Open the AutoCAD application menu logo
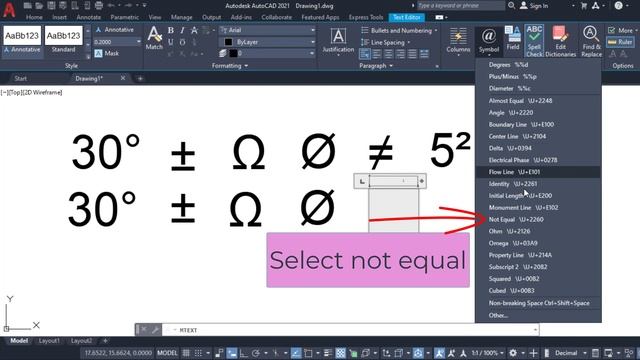 pyautogui.click(x=9, y=9)
